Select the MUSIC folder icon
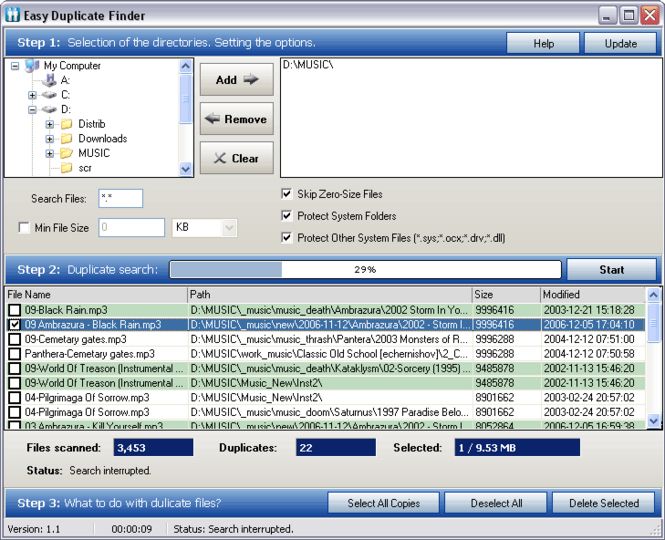This screenshot has width=665, height=540. pos(67,154)
